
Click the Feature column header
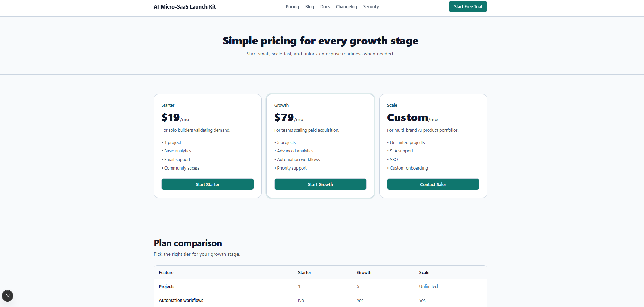pos(166,273)
